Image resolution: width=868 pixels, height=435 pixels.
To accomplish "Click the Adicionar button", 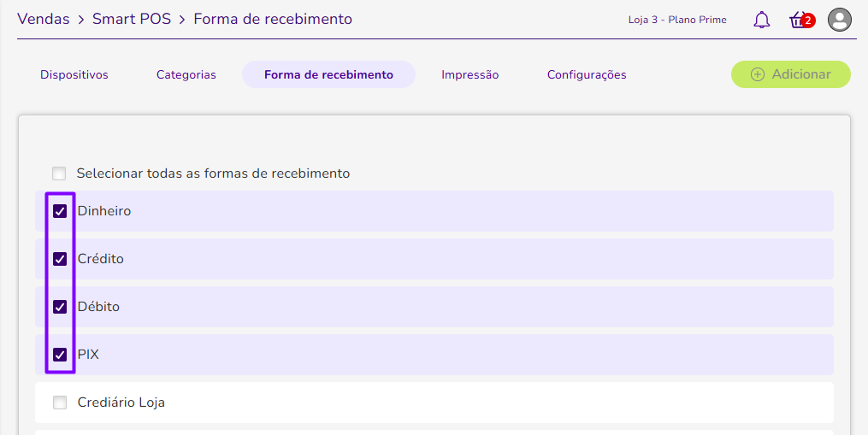I will point(790,74).
